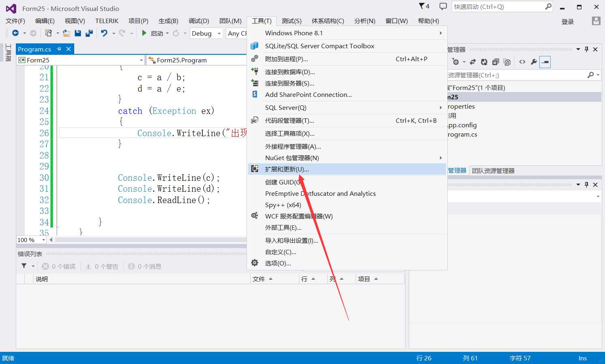605x364 pixels.
Task: Select 选项(O)... from the Tools menu
Action: pyautogui.click(x=347, y=263)
